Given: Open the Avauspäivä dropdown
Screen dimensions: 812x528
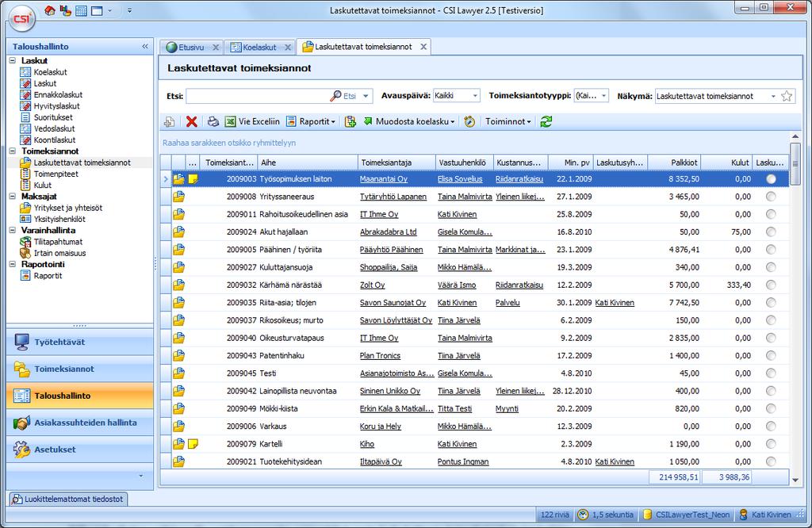Looking at the screenshot, I should (474, 96).
